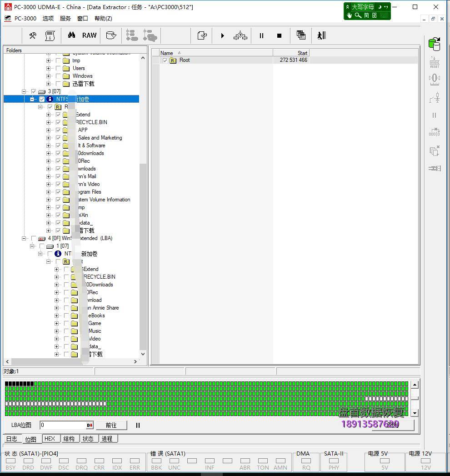
Task: Switch to the HEX tab
Action: 50,439
